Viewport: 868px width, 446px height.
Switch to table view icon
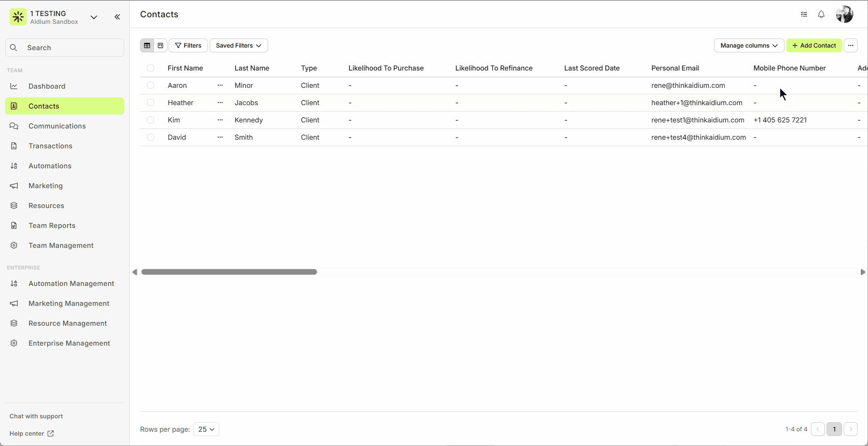147,45
